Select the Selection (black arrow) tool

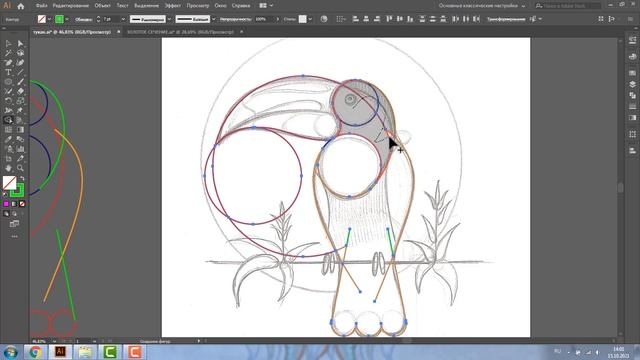[x=8, y=43]
